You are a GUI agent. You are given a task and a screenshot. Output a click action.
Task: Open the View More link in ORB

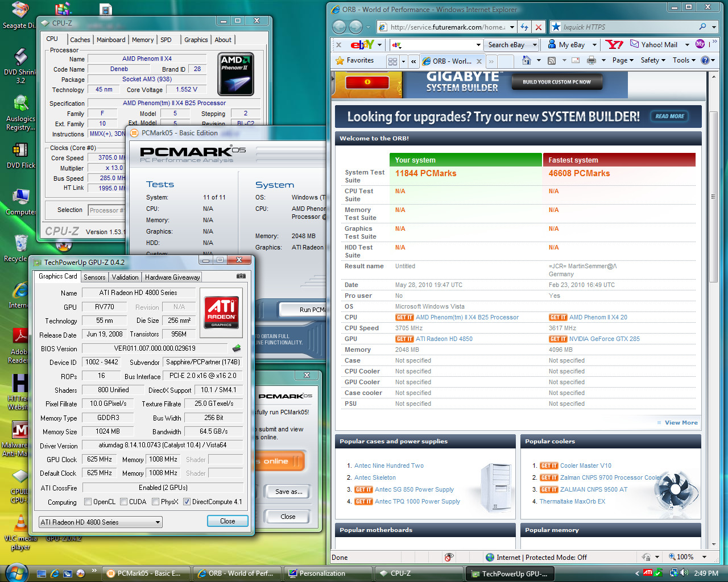[x=681, y=423]
